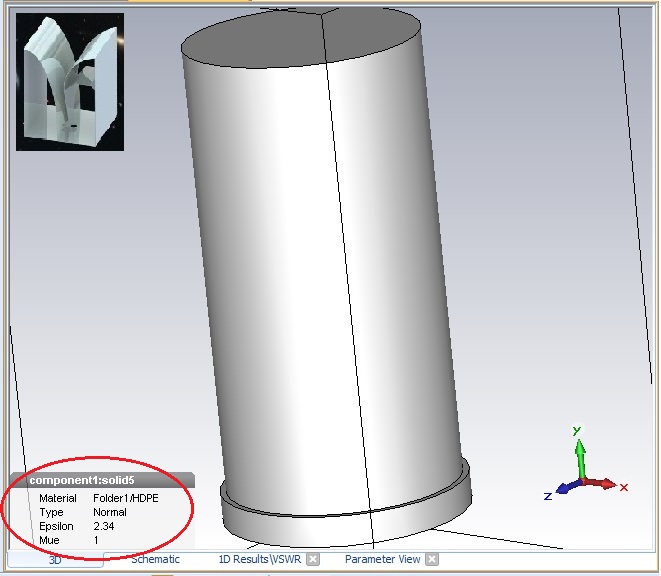The image size is (661, 576).
Task: Click the antenna thumbnail image
Action: (x=70, y=82)
